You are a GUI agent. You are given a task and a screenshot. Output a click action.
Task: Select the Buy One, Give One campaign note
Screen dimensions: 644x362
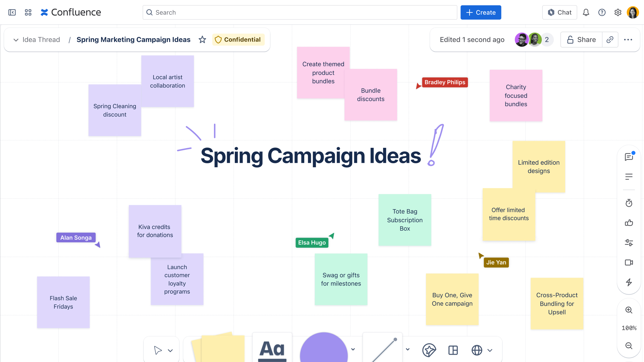pyautogui.click(x=452, y=299)
